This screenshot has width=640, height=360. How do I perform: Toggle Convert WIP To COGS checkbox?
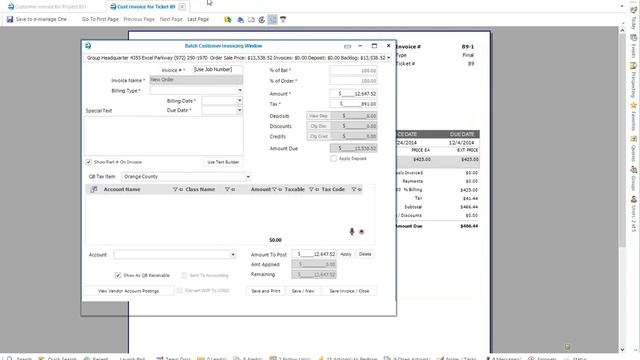tap(180, 291)
